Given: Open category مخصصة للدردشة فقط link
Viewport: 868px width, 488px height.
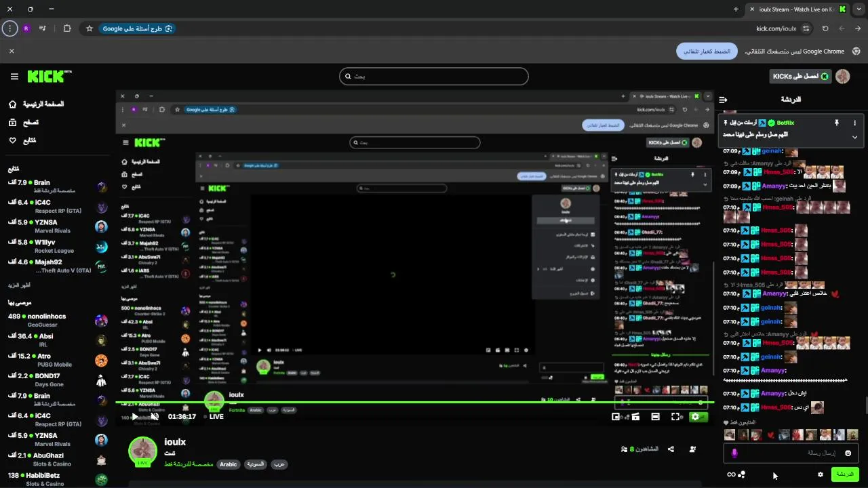Looking at the screenshot, I should coord(189,464).
